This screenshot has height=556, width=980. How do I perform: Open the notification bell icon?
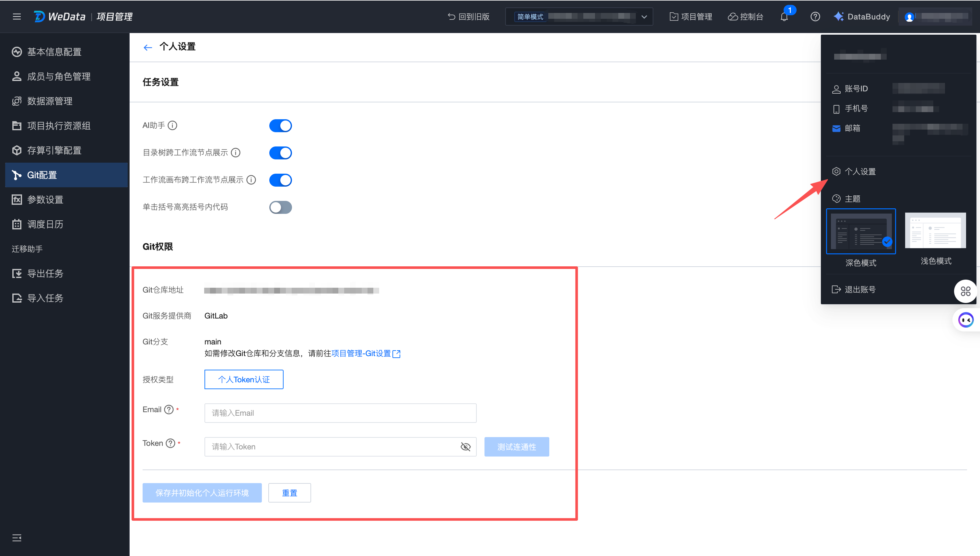point(784,17)
